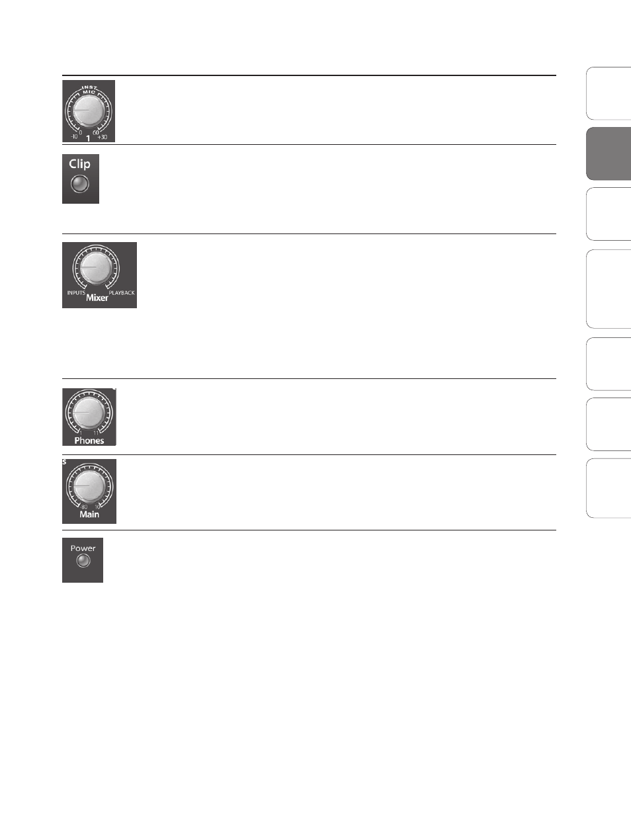Click the Main output volume knob

[89, 485]
